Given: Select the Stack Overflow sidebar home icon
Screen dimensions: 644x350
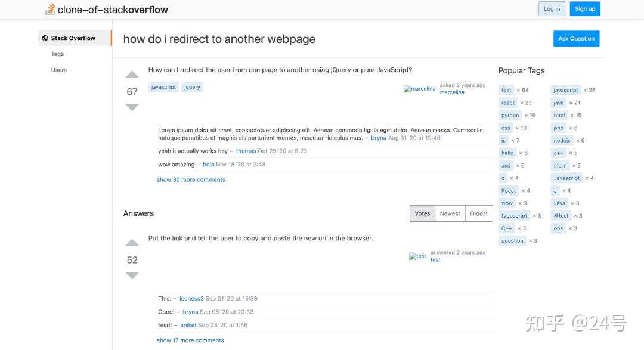Looking at the screenshot, I should pos(45,38).
